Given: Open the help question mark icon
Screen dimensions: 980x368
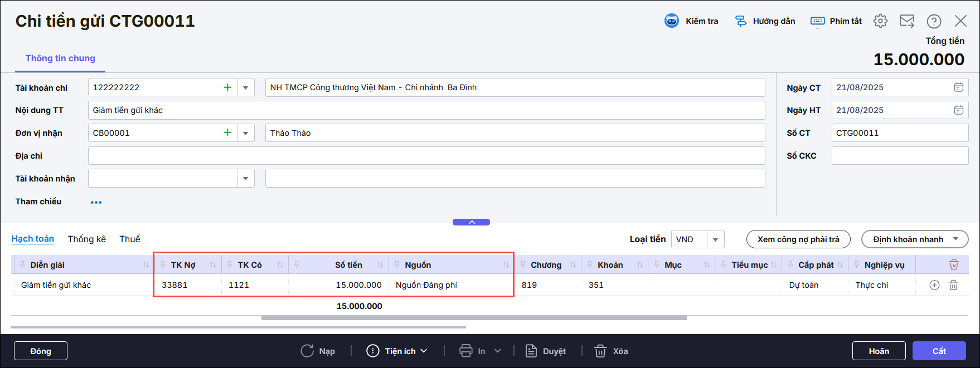Looking at the screenshot, I should [934, 21].
